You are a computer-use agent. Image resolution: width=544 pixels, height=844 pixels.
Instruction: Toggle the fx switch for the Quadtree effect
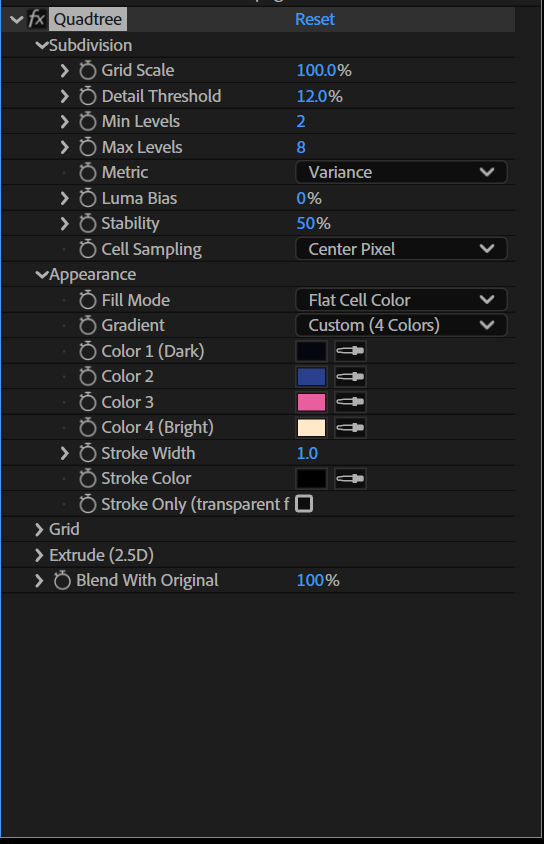click(36, 19)
